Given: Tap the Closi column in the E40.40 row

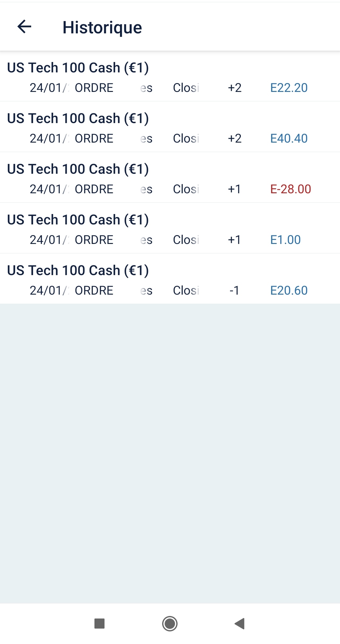Looking at the screenshot, I should (x=186, y=138).
